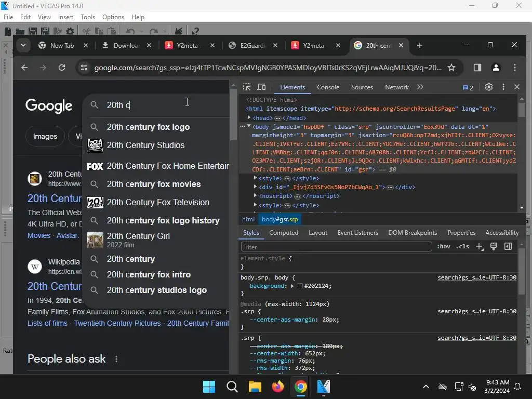Open the Computed styles tab
The height and width of the screenshot is (399, 532).
pyautogui.click(x=284, y=233)
